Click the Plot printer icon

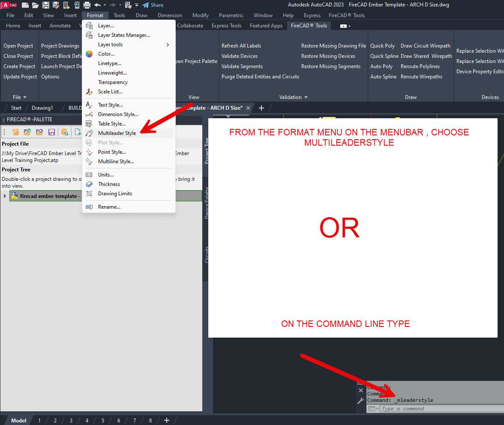(x=87, y=5)
